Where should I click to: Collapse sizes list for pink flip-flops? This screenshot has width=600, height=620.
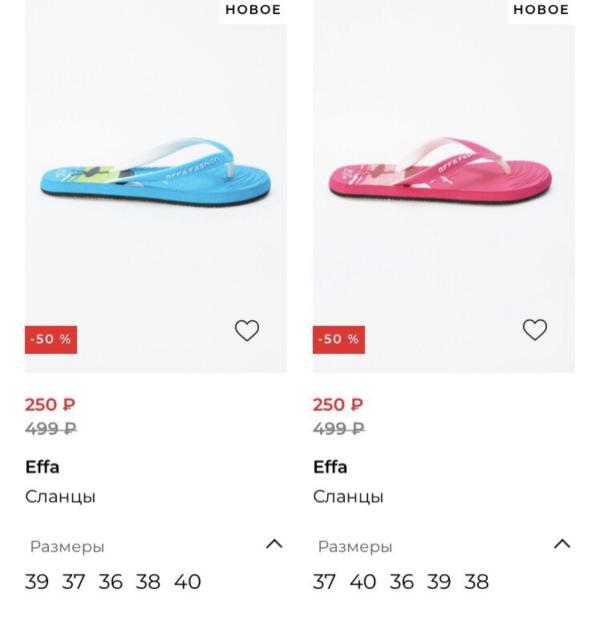point(562,545)
